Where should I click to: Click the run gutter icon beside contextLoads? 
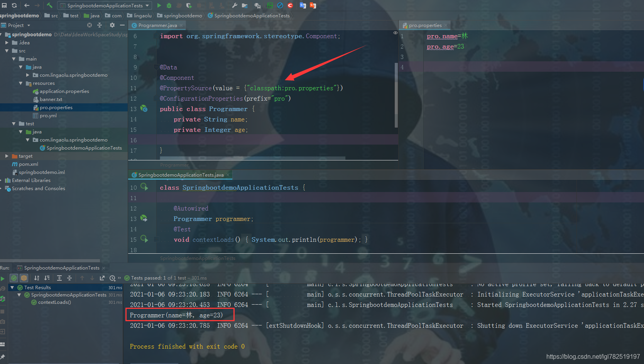(x=144, y=239)
